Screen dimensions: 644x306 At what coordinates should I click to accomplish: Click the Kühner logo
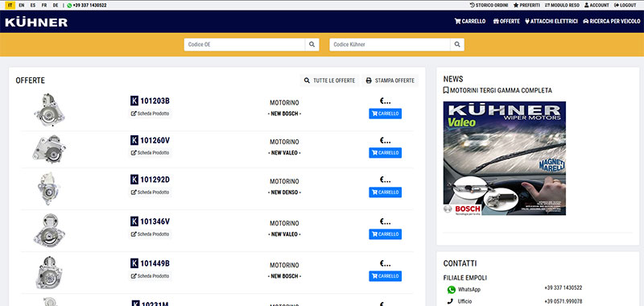[x=36, y=23]
